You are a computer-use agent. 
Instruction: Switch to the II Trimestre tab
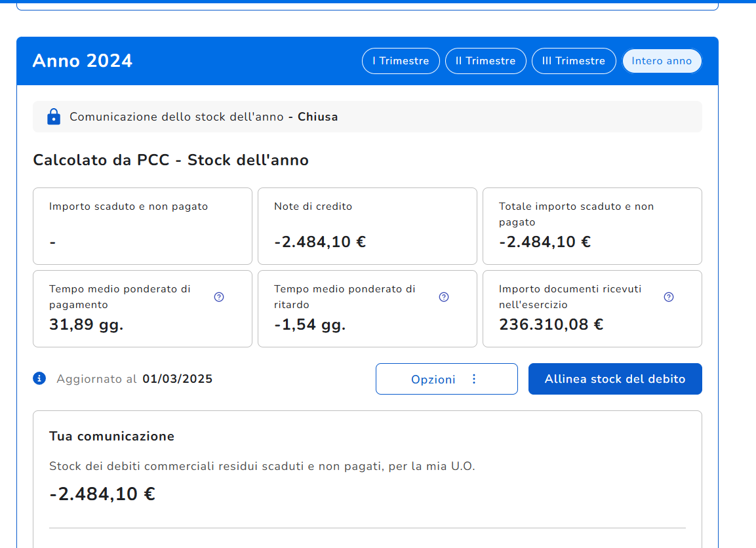pos(486,61)
